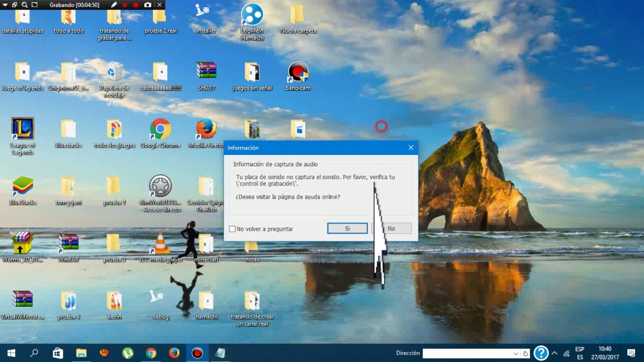
Task: Open uTorrent from the taskbar
Action: click(128, 353)
